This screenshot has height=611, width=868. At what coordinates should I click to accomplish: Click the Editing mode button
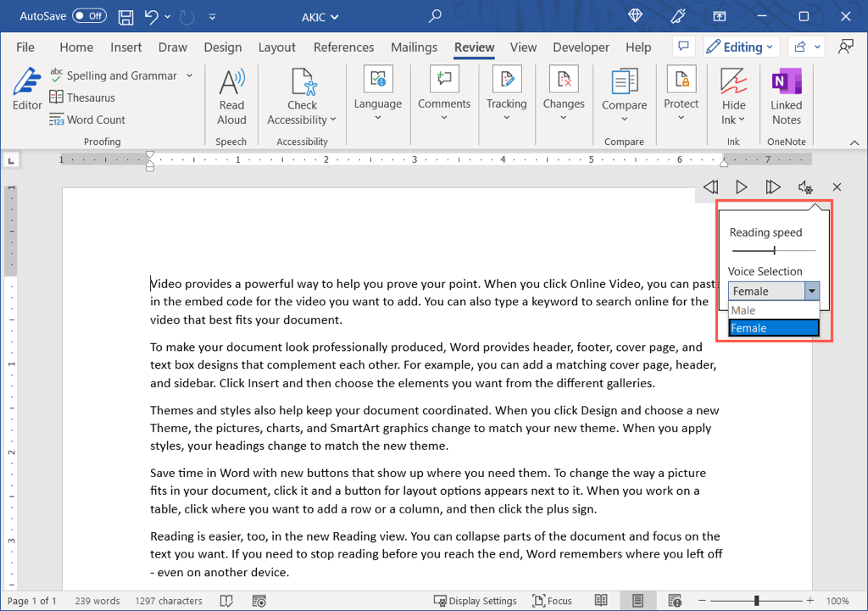(x=739, y=47)
